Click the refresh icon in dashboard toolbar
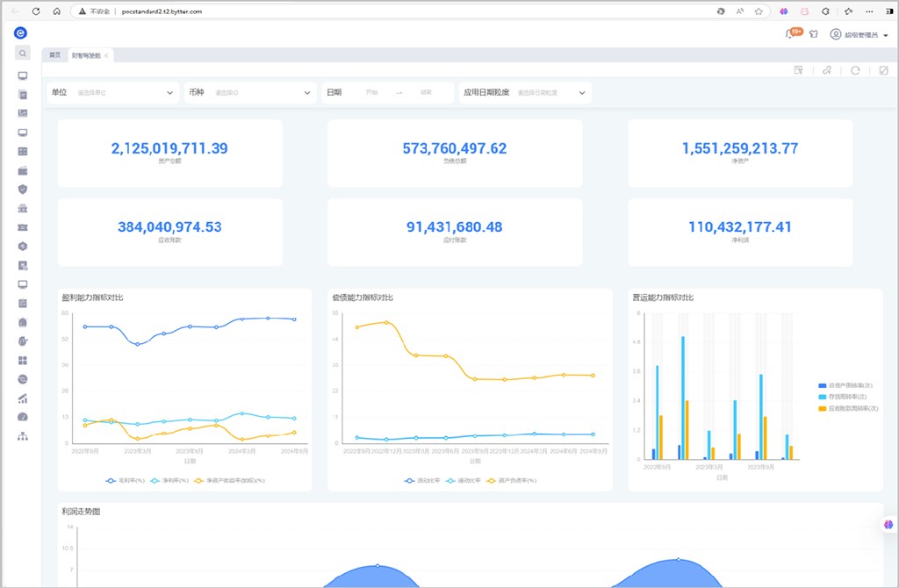This screenshot has width=899, height=588. pos(854,70)
